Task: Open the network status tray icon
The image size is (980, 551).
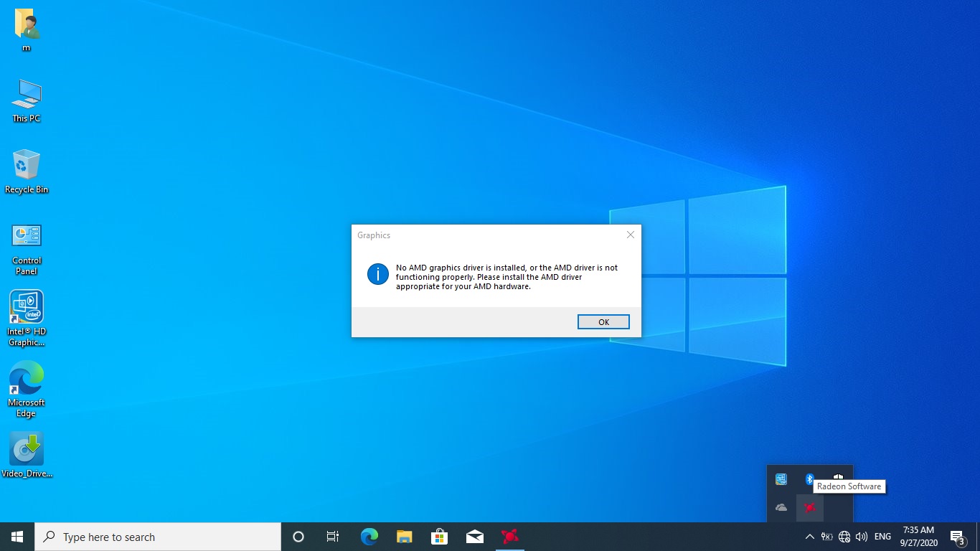Action: coord(844,537)
